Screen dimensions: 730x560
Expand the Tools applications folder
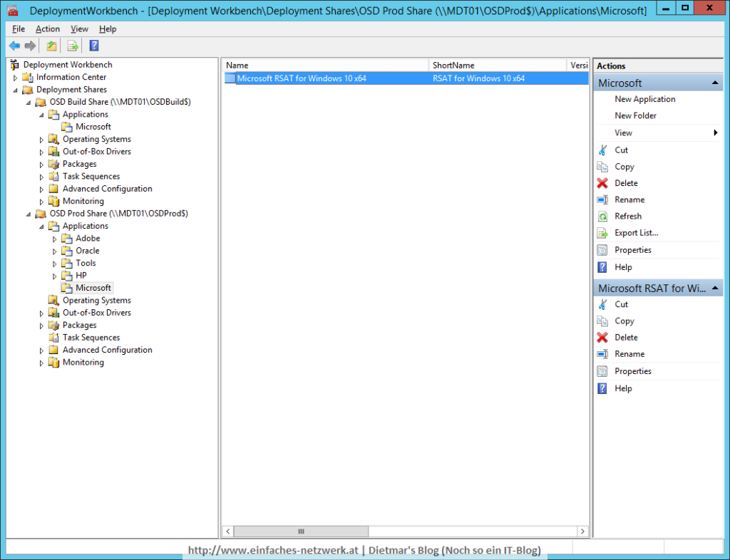[x=54, y=263]
